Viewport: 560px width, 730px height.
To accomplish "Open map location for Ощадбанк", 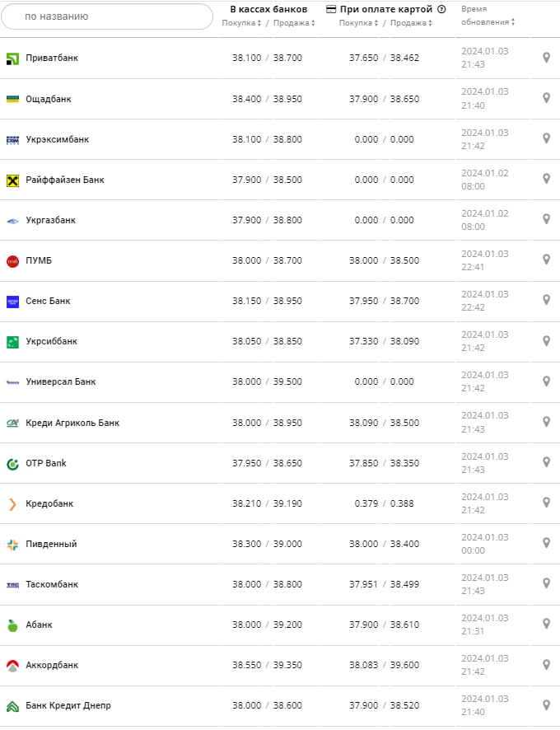I will (546, 98).
